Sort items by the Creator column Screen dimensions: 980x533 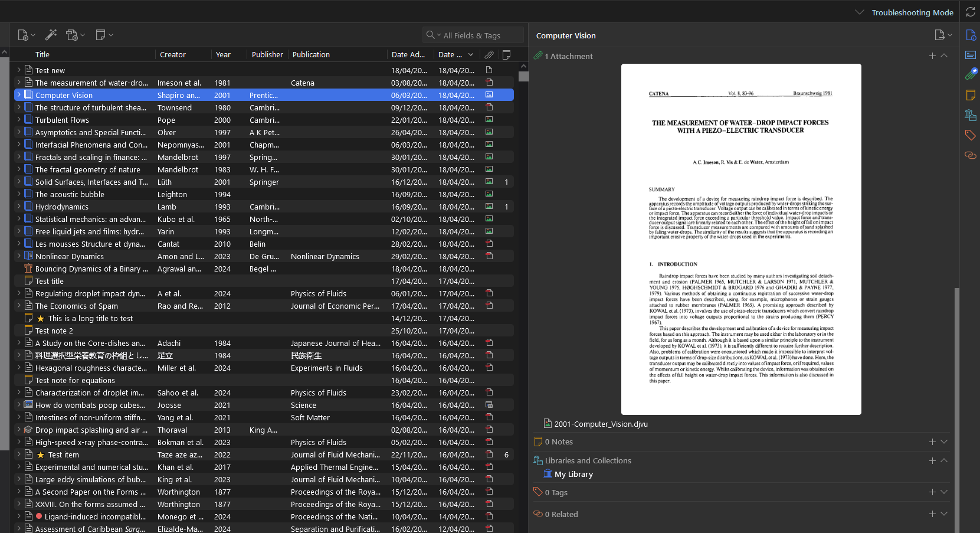point(183,54)
